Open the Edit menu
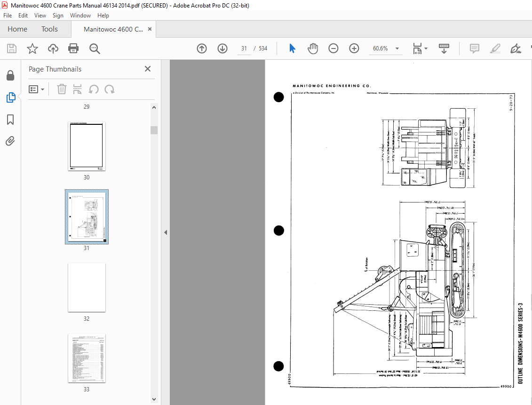532x405 pixels. click(x=23, y=15)
